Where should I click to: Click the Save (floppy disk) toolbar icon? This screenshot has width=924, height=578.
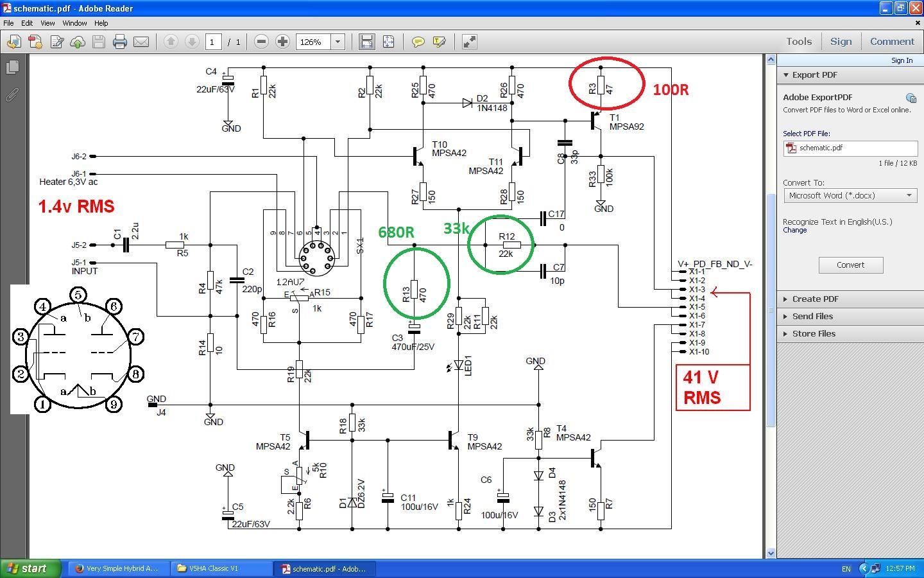99,42
